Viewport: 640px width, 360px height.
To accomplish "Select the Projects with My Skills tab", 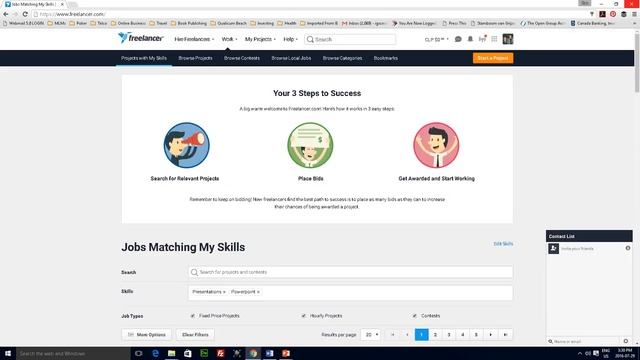I will pos(144,58).
